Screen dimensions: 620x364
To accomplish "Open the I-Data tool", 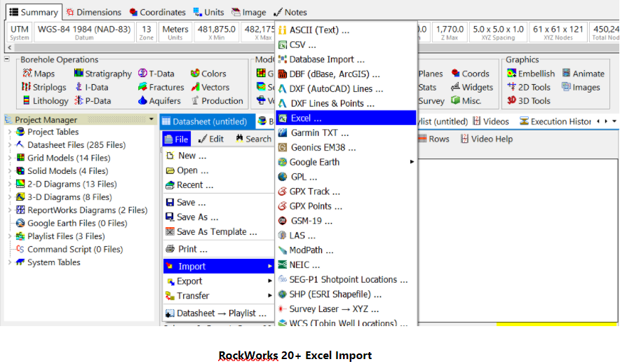I will [x=91, y=87].
